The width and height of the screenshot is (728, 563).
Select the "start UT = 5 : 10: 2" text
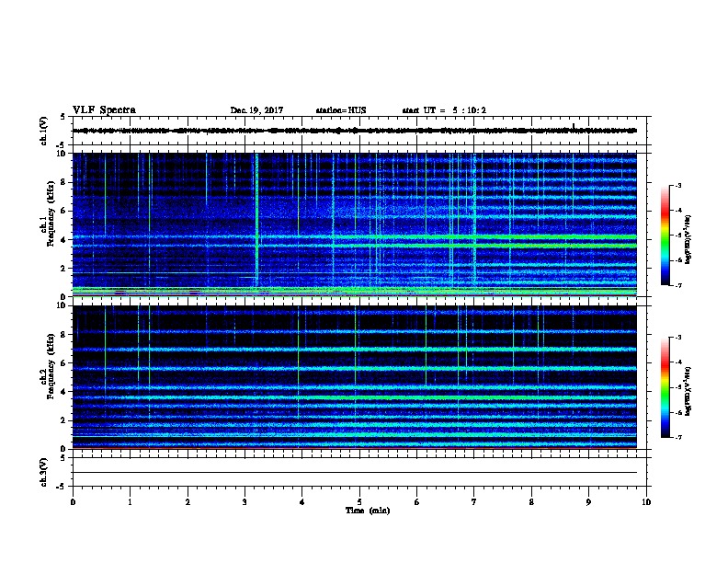[x=444, y=110]
